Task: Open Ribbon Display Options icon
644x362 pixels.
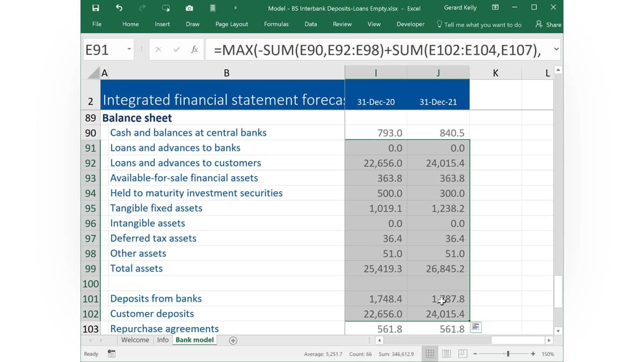Action: [x=495, y=8]
